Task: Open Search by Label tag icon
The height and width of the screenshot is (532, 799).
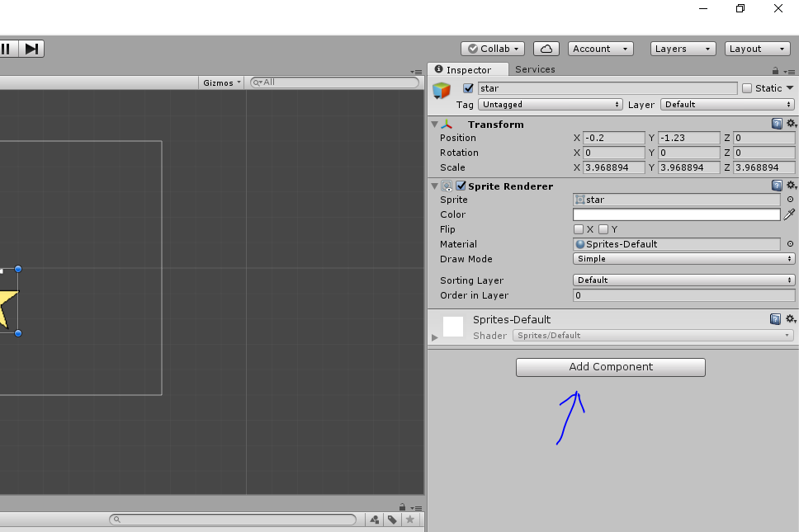Action: (392, 520)
